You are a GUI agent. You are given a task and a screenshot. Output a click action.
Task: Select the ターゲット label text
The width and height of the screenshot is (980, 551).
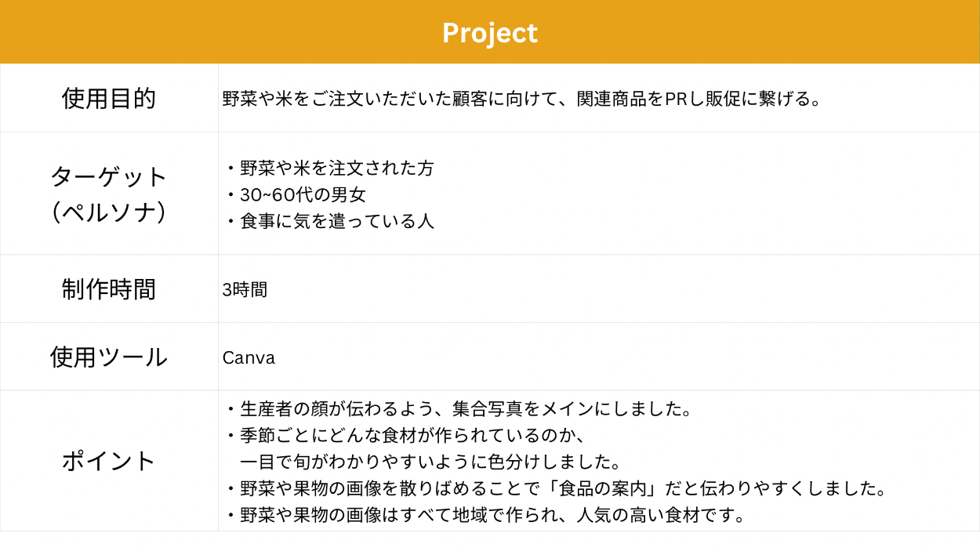(x=109, y=176)
